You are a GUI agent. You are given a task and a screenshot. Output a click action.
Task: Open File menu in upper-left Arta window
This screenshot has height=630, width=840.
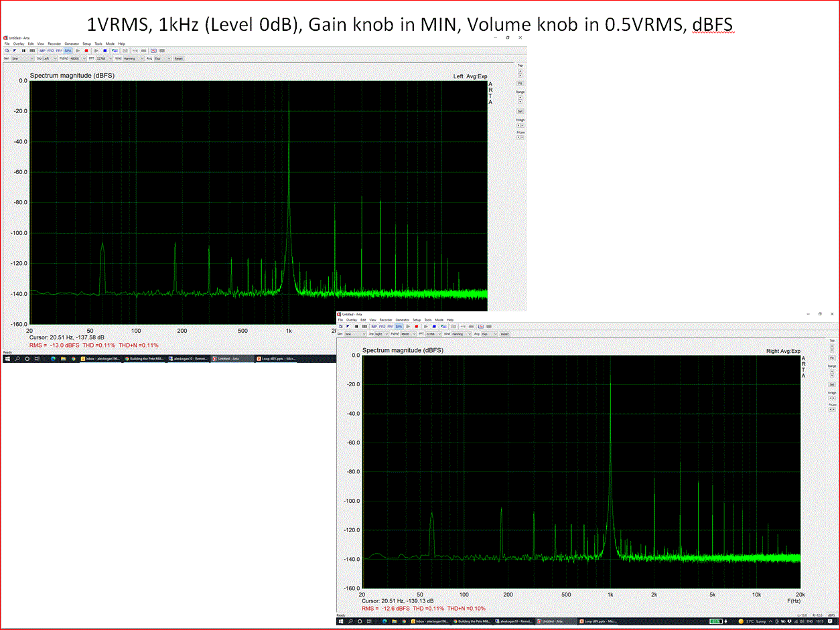point(7,44)
